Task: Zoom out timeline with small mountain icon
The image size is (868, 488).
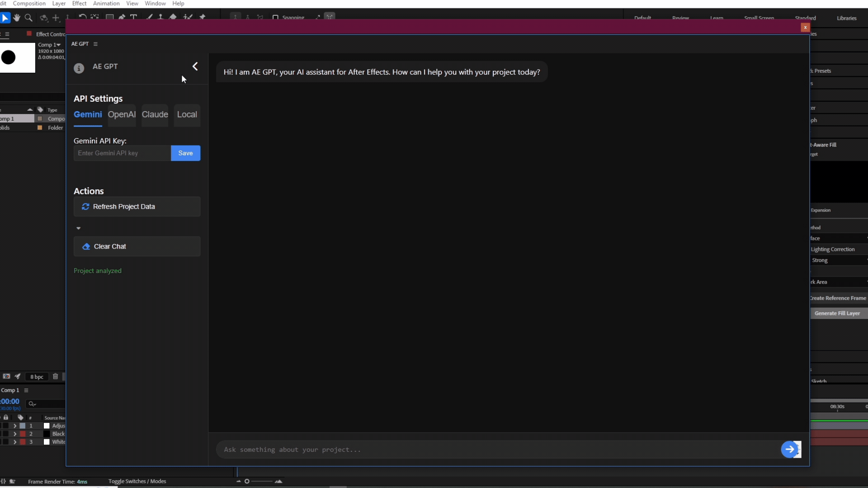Action: point(239,481)
